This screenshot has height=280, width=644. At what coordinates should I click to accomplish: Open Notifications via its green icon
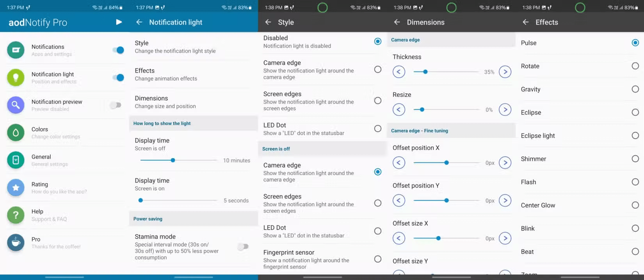click(x=16, y=50)
